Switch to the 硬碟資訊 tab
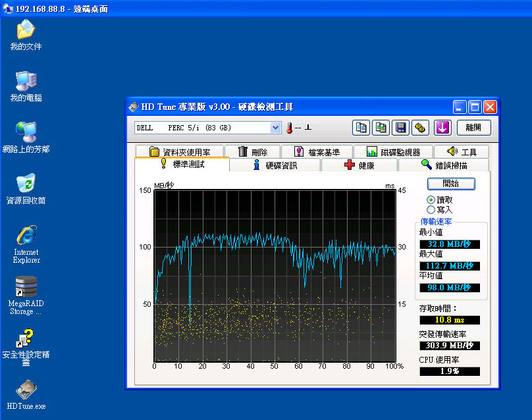Screen dimensions: 532x420 pos(275,165)
